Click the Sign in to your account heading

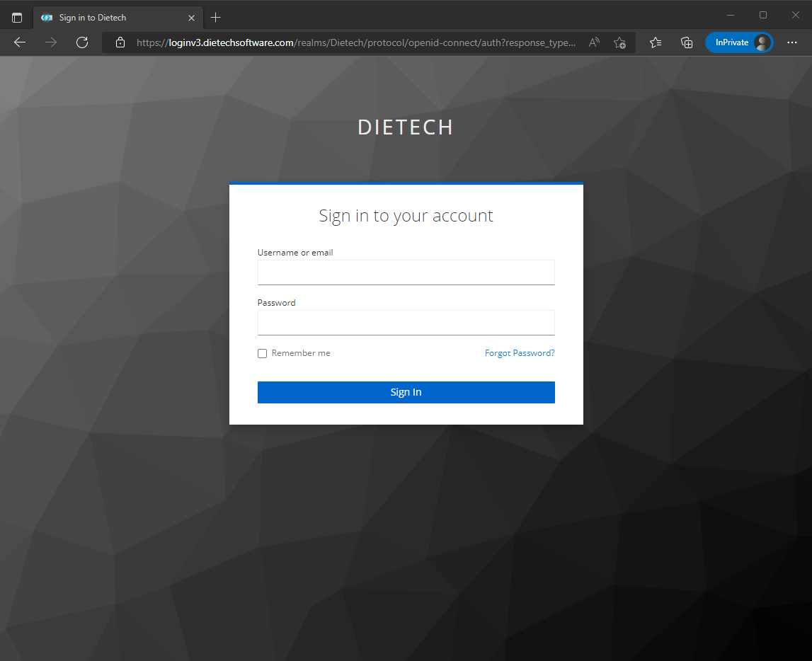pyautogui.click(x=406, y=216)
